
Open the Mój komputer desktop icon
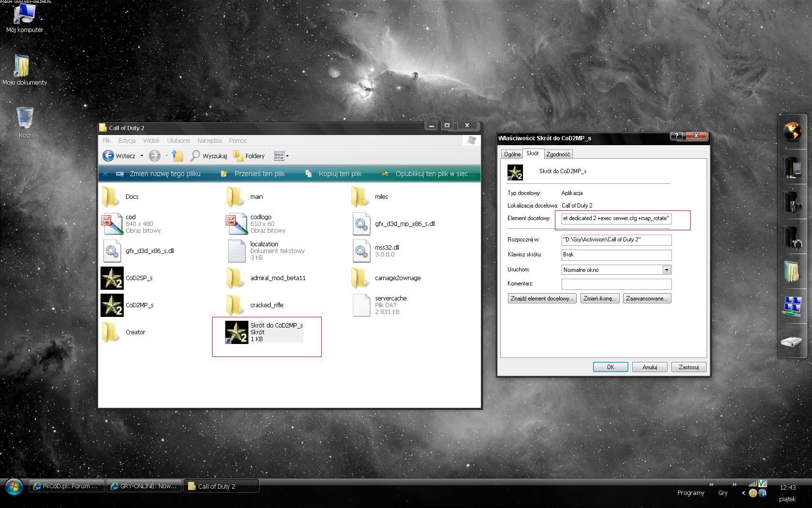pos(24,19)
